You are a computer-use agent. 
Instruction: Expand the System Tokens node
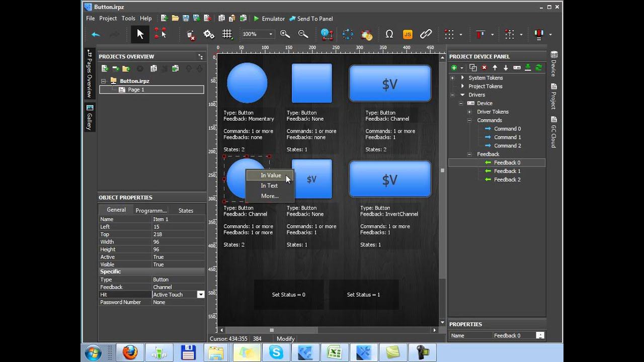click(x=452, y=78)
